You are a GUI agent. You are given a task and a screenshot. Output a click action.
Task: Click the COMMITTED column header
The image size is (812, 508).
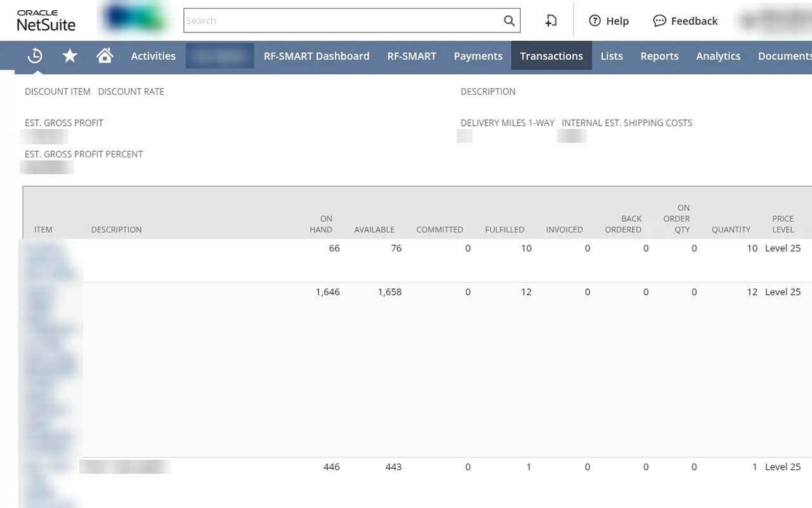click(x=440, y=229)
